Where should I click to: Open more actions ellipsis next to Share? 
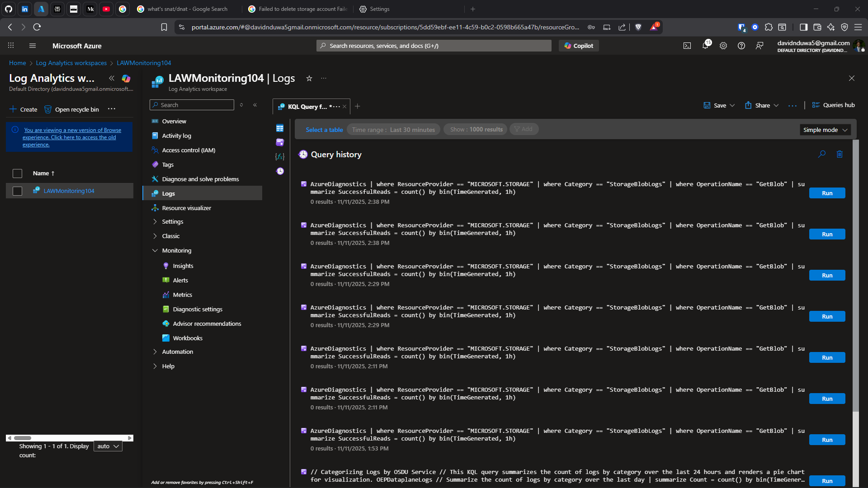point(793,105)
